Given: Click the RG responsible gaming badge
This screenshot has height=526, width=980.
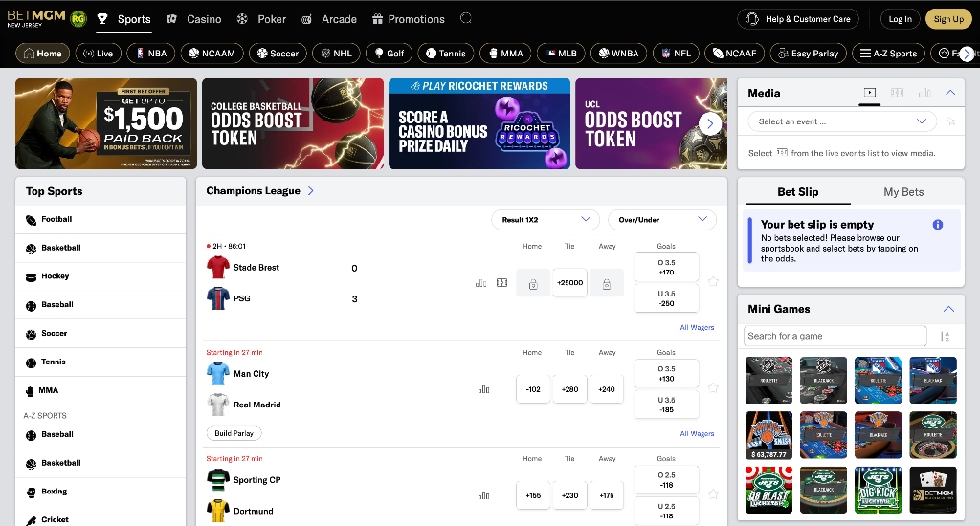Looking at the screenshot, I should pyautogui.click(x=78, y=19).
